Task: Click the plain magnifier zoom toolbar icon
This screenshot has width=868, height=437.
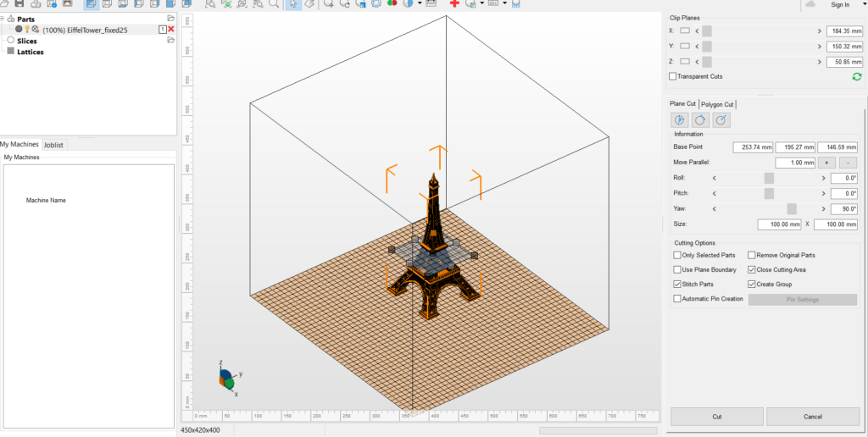Action: 274,3
